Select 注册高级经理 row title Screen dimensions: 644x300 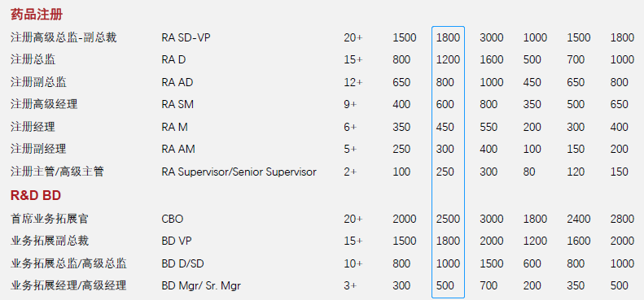(44, 105)
